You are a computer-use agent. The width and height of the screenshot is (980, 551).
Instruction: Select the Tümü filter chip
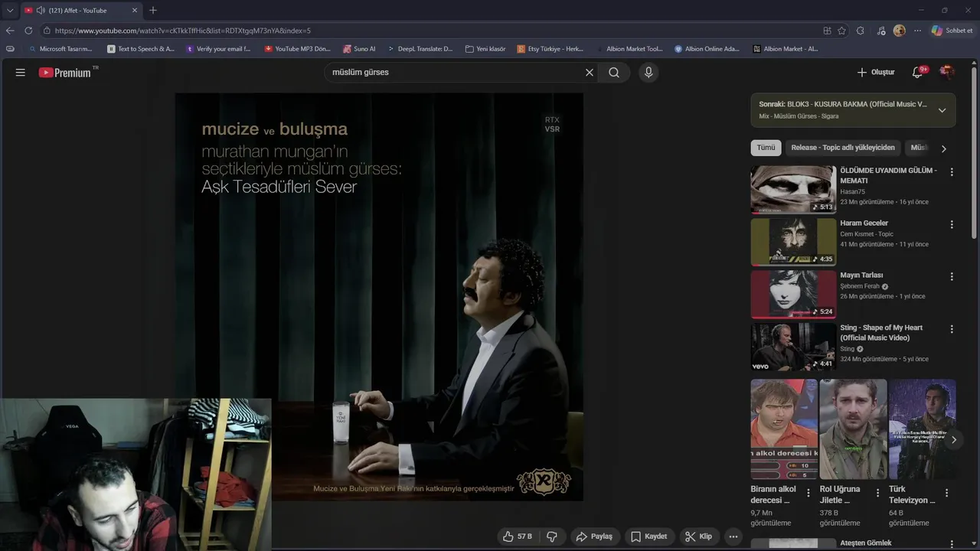766,148
